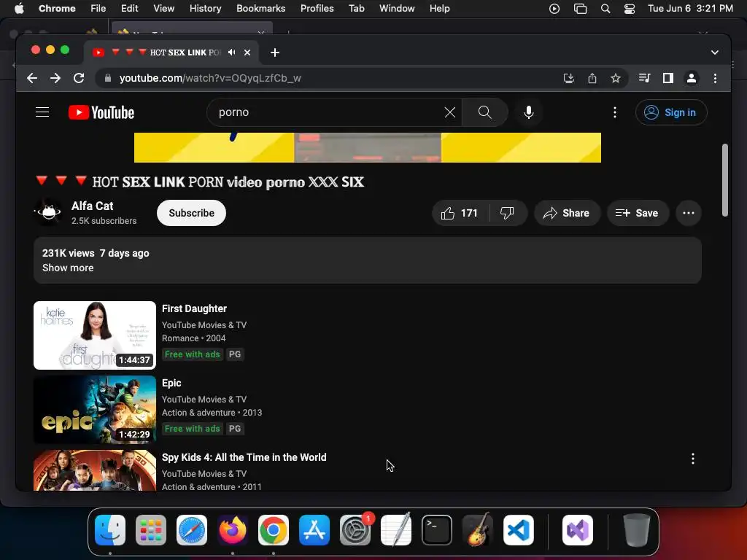Open Control Center in the menu bar
This screenshot has width=747, height=560.
pyautogui.click(x=630, y=9)
